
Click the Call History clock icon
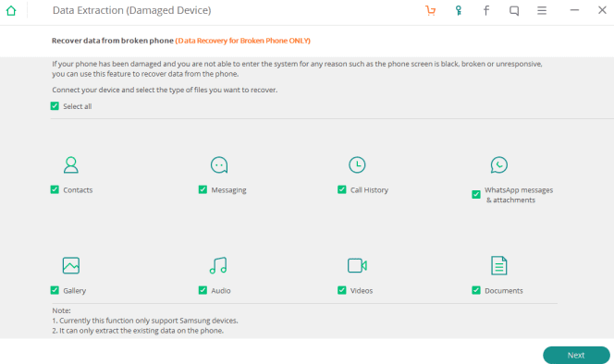pyautogui.click(x=357, y=164)
